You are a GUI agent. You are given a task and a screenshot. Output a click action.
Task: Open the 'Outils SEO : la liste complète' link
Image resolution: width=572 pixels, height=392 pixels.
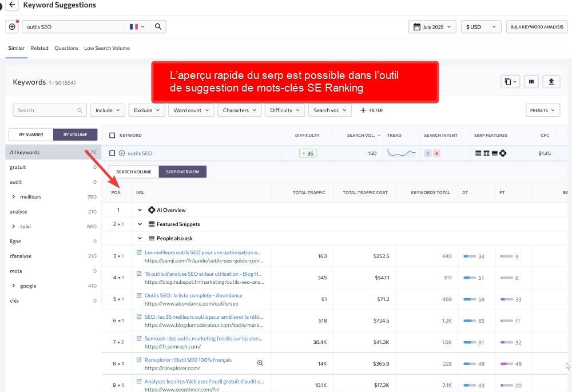(193, 295)
